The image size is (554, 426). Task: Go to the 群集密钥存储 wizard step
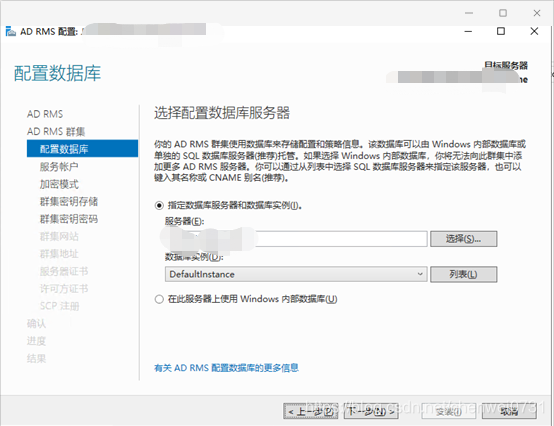pyautogui.click(x=69, y=201)
